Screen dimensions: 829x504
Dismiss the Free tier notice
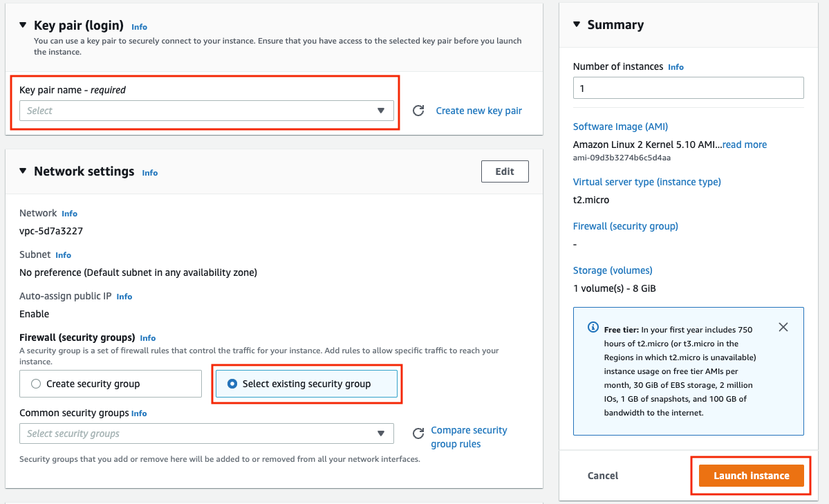(783, 327)
